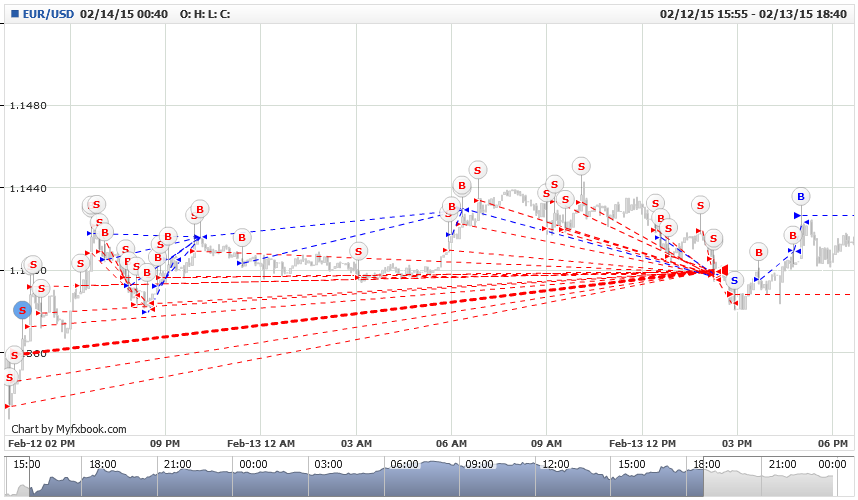Click the lone S marker above 03 AM

(x=358, y=252)
